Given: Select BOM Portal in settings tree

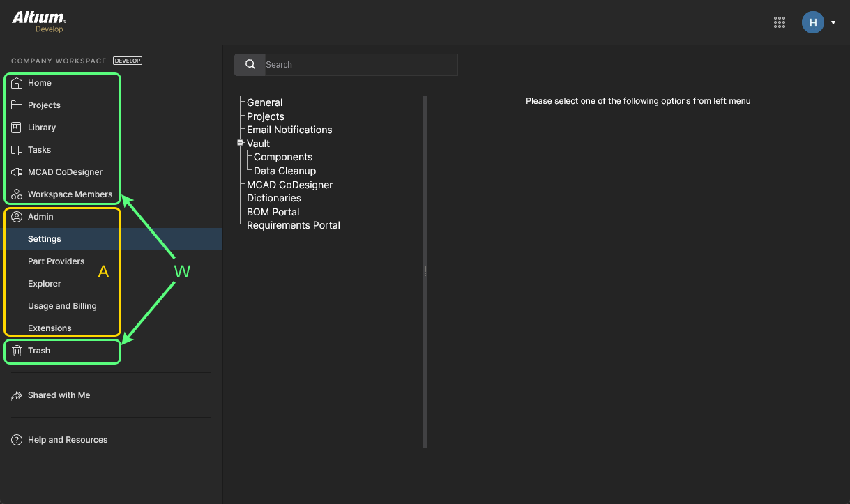Looking at the screenshot, I should click(273, 212).
